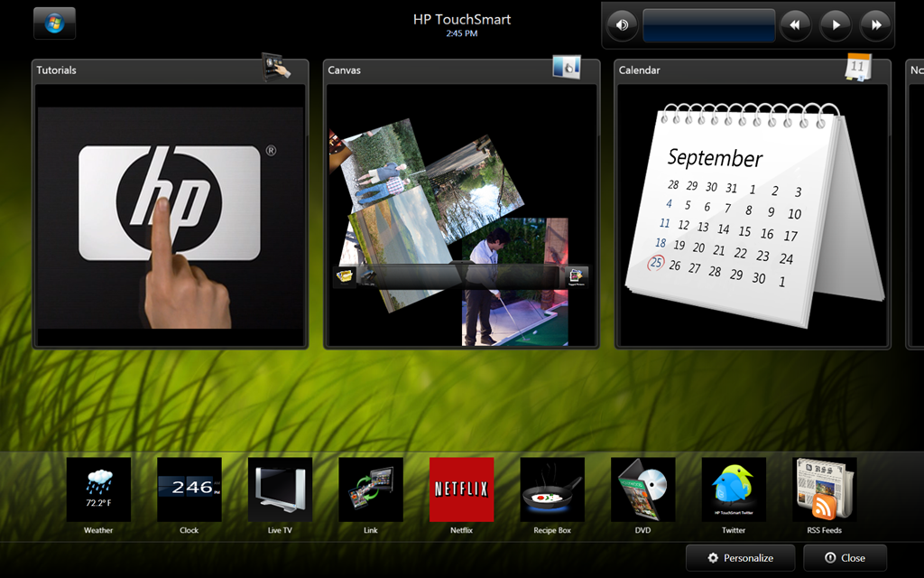Select date 4 on the calendar
This screenshot has width=924, height=578.
click(669, 203)
